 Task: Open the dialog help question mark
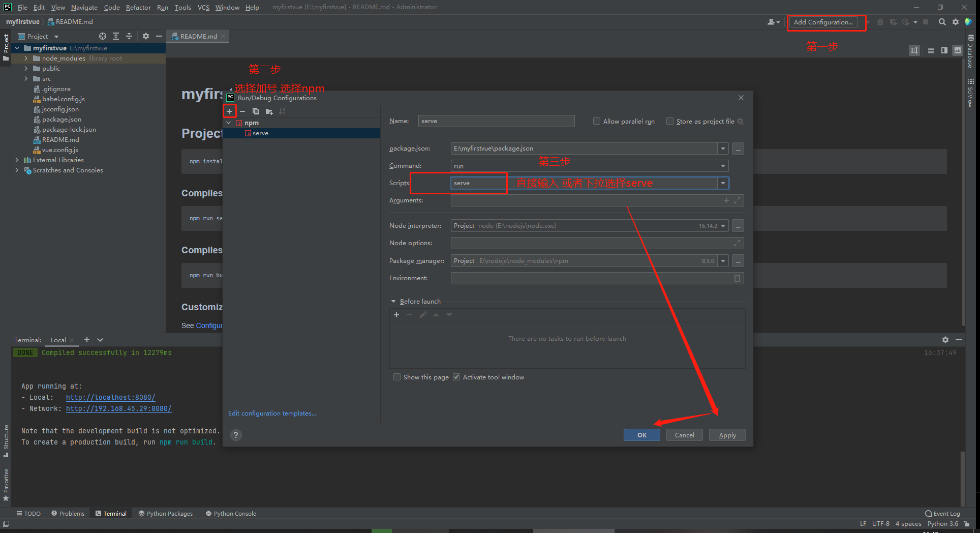[x=236, y=435]
